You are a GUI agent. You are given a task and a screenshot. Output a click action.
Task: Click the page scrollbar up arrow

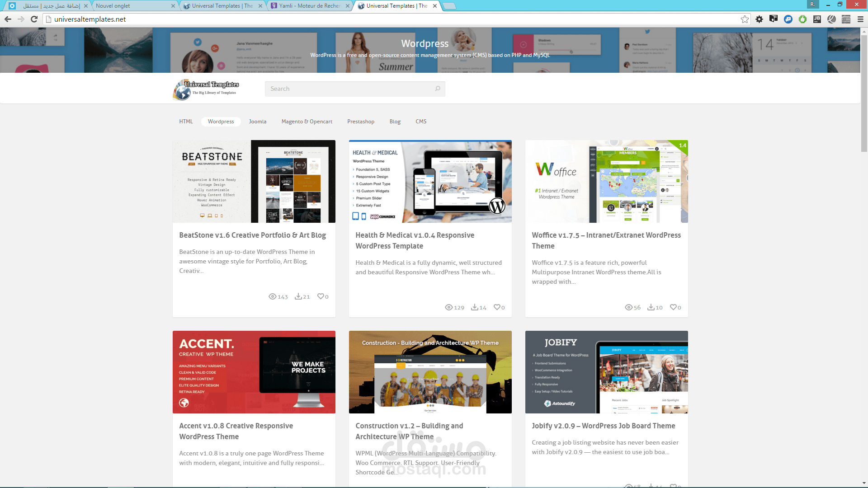(864, 31)
